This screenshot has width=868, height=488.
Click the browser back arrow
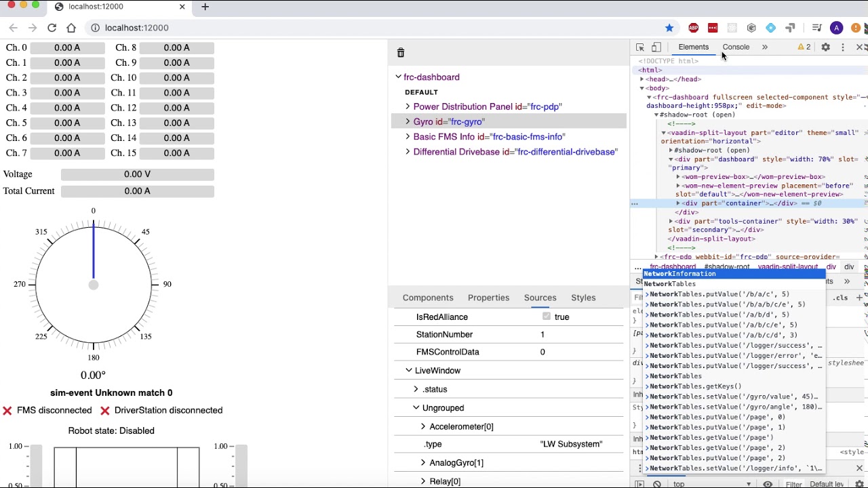pos(13,28)
